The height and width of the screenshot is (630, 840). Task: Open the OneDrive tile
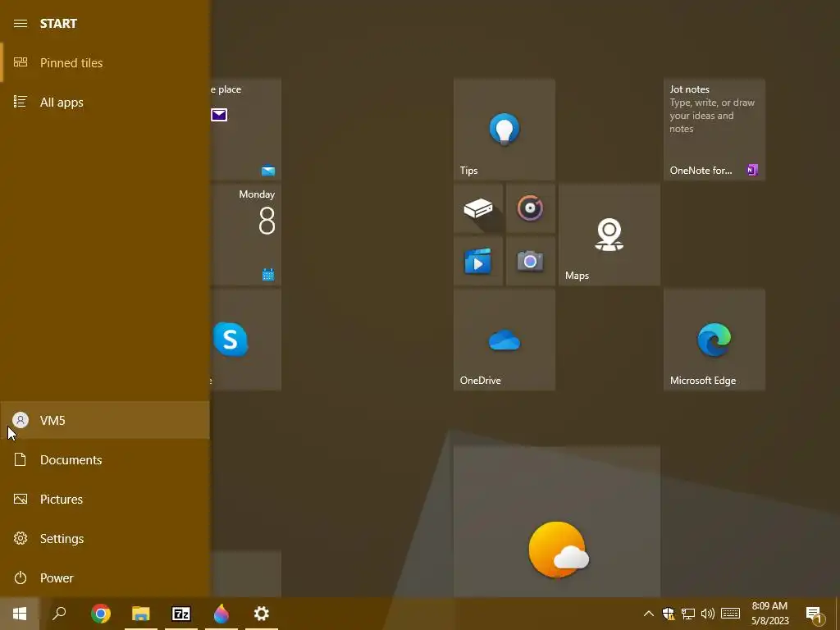point(504,340)
